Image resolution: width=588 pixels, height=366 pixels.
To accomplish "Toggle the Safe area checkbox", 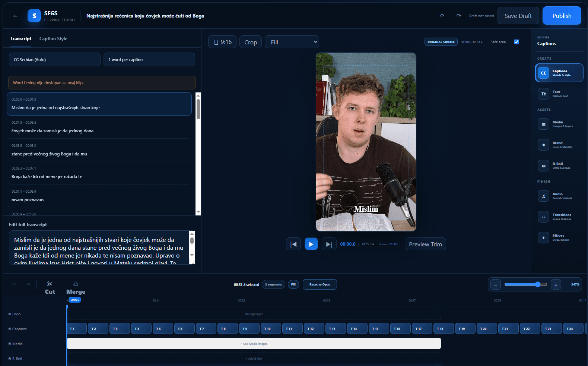I will coord(517,42).
